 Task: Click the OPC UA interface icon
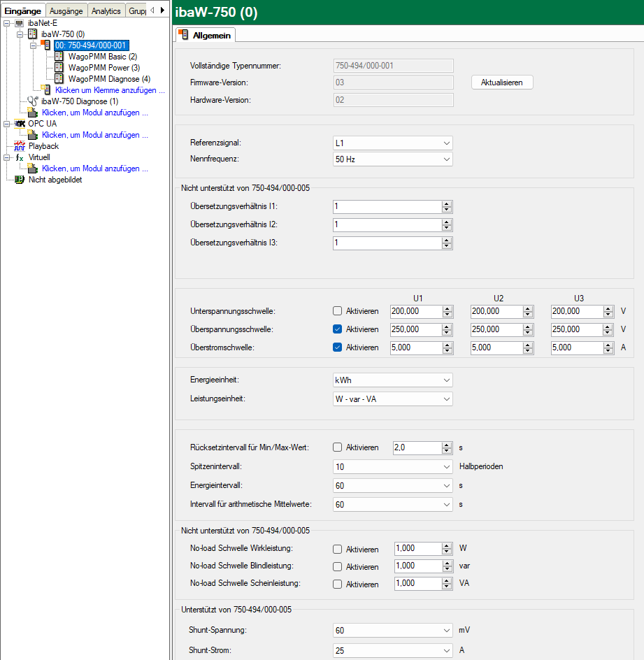tap(19, 124)
